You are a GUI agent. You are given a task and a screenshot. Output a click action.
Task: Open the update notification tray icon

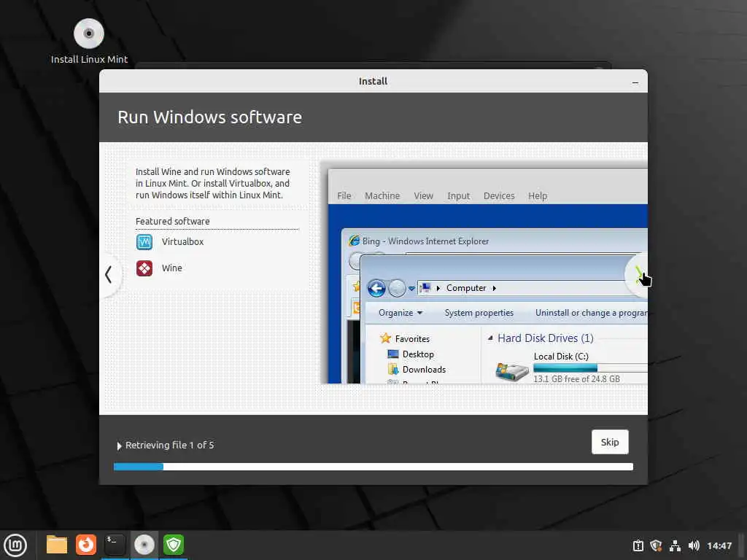[x=638, y=545]
